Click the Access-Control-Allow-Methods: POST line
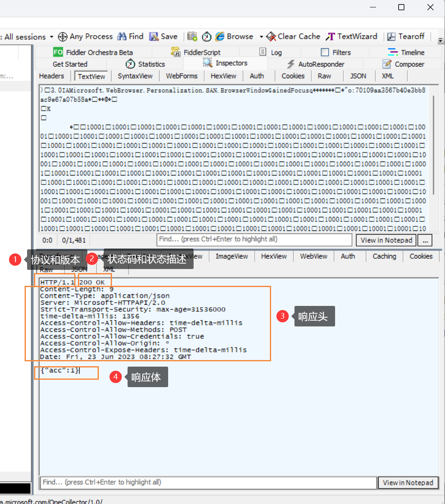The image size is (445, 504). click(x=114, y=330)
